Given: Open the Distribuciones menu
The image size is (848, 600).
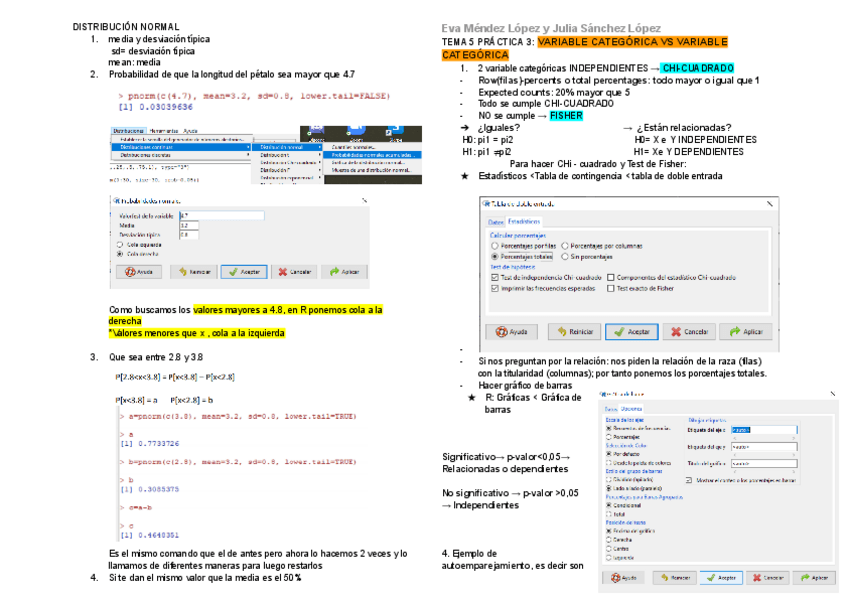Looking at the screenshot, I should click(x=129, y=131).
